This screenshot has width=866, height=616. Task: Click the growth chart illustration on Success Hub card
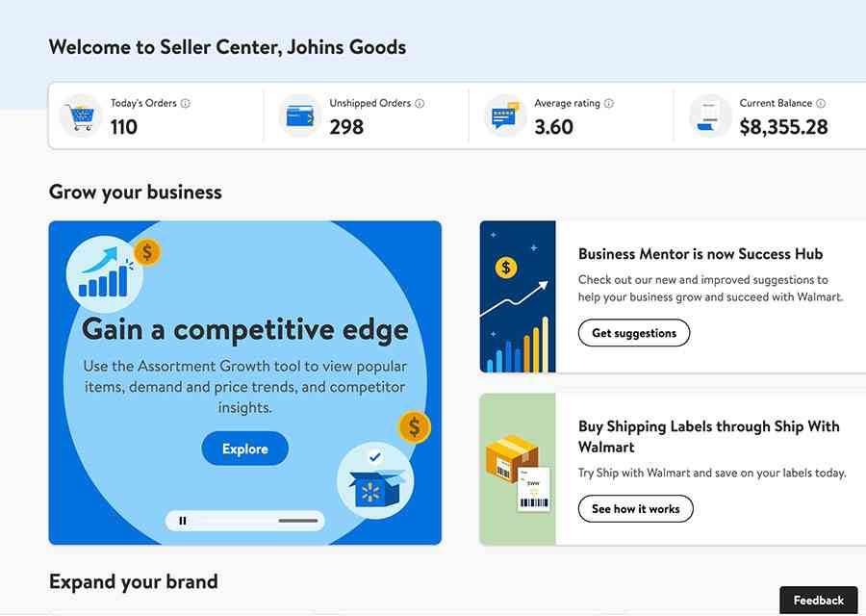(518, 295)
